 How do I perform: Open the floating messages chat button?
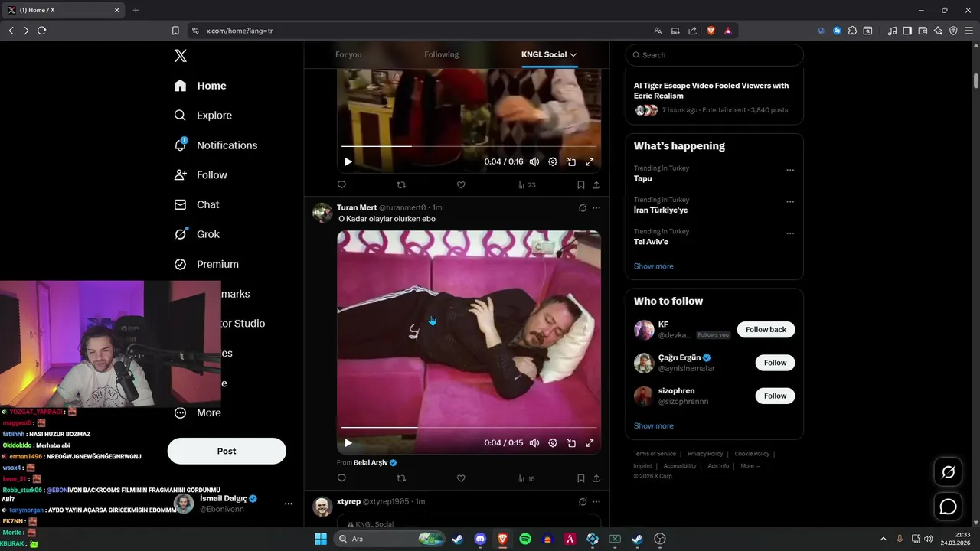click(948, 507)
